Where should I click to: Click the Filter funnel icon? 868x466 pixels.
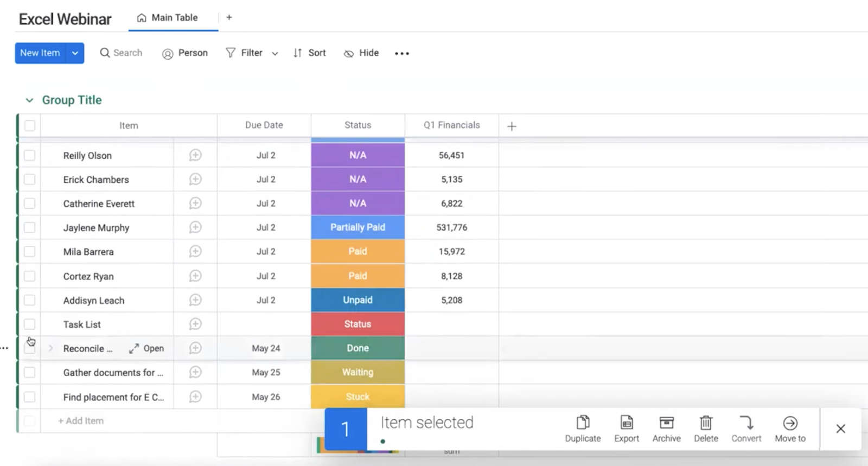click(x=231, y=53)
